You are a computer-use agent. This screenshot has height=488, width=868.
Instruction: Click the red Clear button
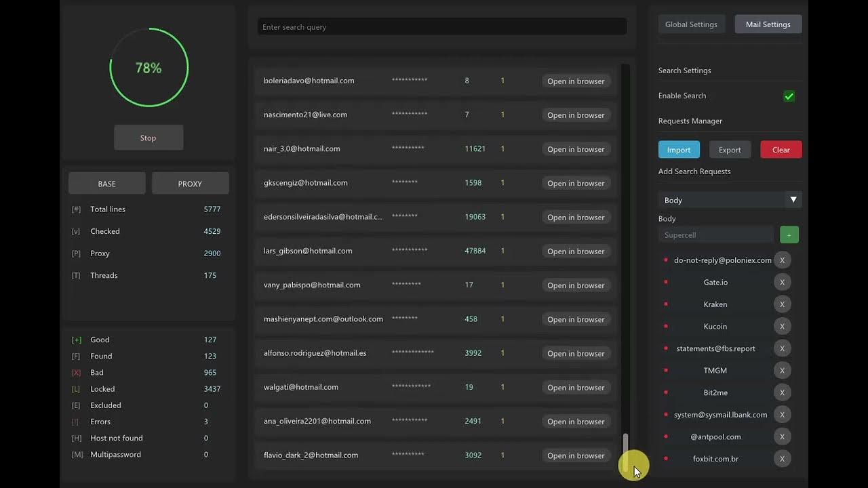[781, 150]
